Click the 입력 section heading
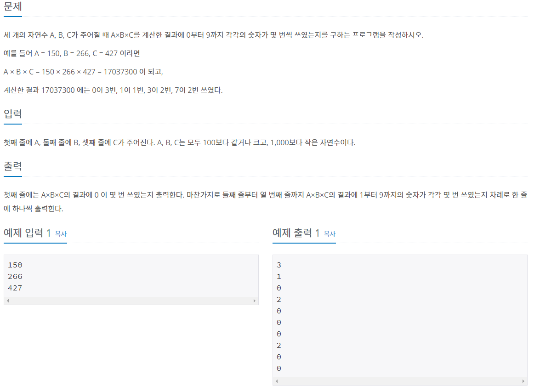This screenshot has width=540, height=392. [13, 114]
